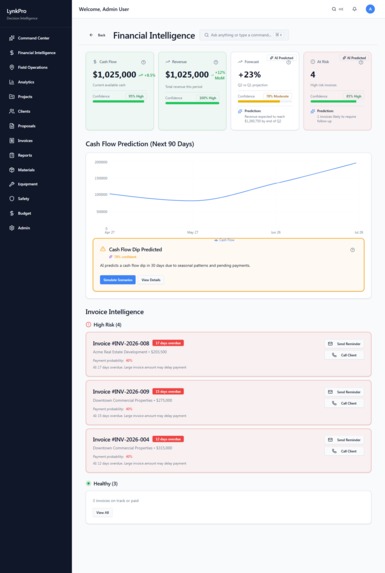Click the Budget dollar icon

(x=12, y=213)
